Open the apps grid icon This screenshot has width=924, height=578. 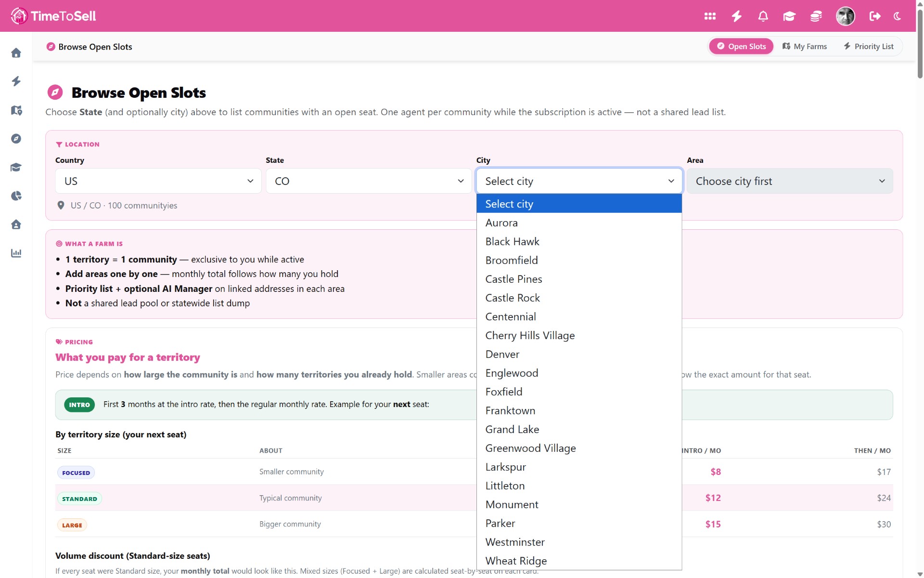pyautogui.click(x=710, y=16)
